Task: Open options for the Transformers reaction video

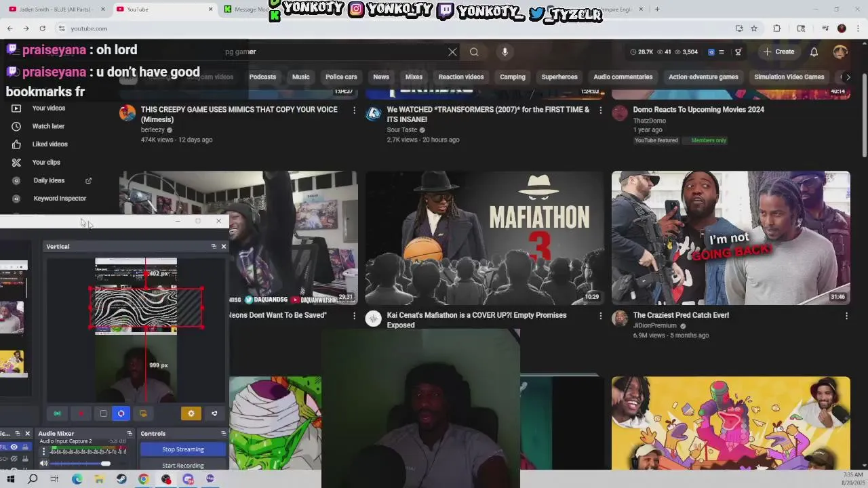Action: (600, 110)
